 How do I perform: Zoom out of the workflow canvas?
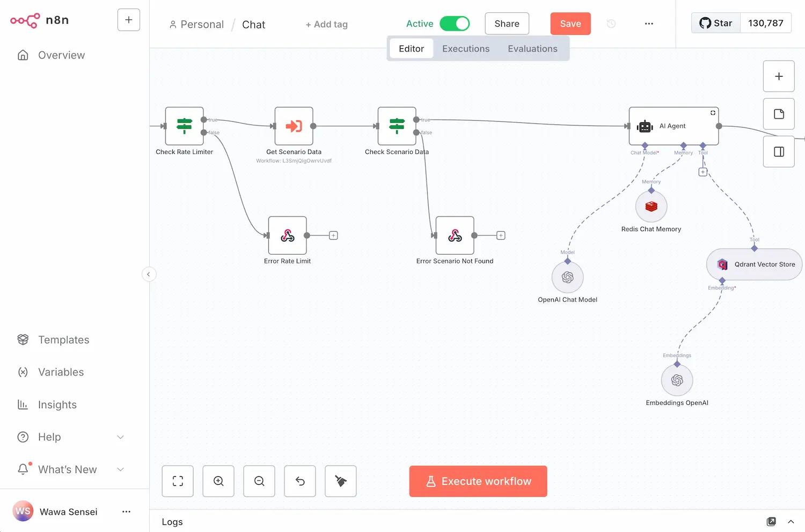coord(259,481)
